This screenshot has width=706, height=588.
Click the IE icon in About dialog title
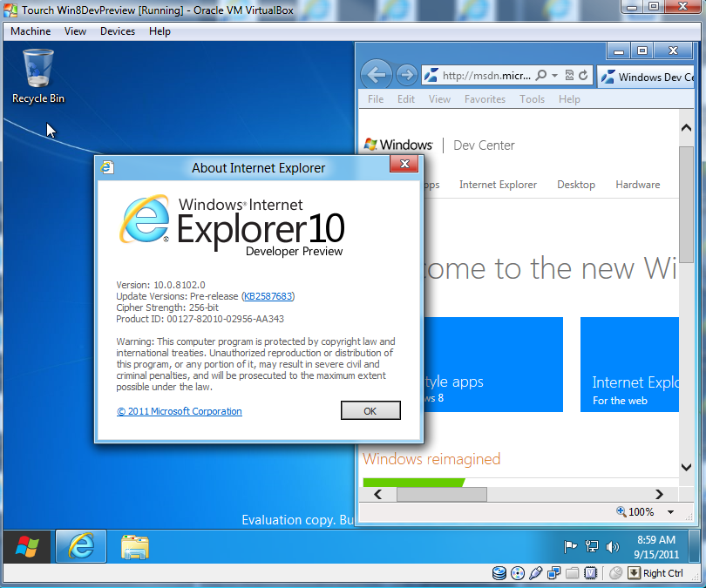point(107,167)
